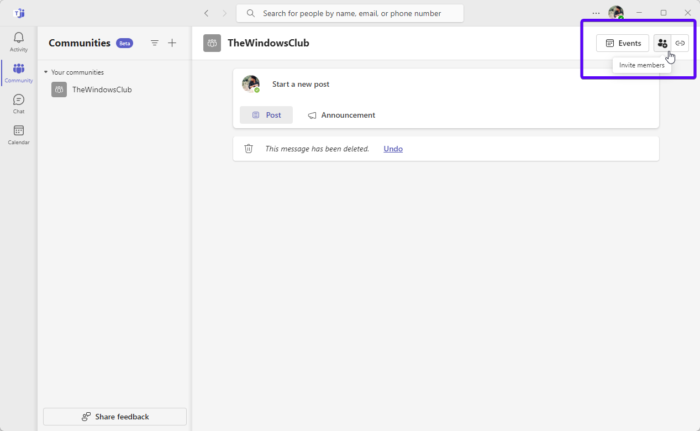Go back with navigation arrow
The image size is (700, 431).
[x=206, y=13]
